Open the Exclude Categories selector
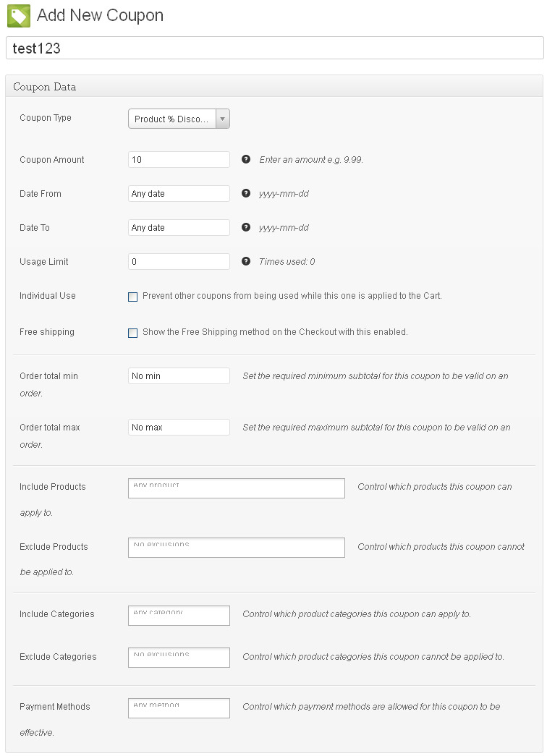 [179, 657]
